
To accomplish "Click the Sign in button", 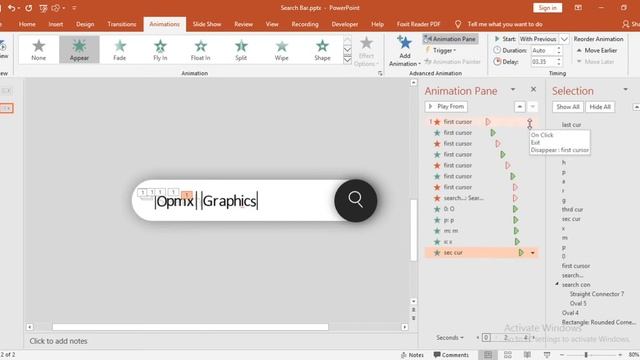I will pyautogui.click(x=547, y=8).
